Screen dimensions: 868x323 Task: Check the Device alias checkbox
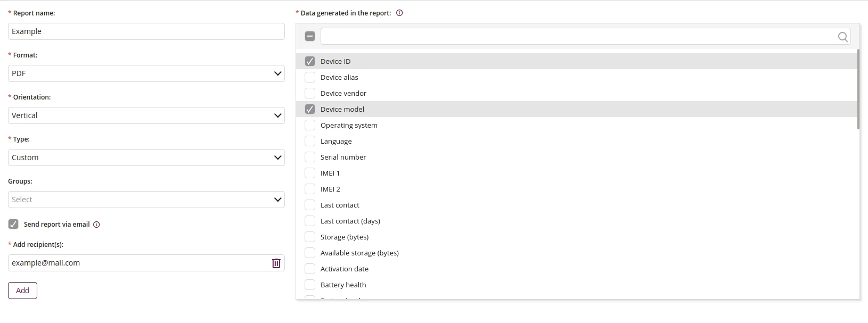[310, 77]
